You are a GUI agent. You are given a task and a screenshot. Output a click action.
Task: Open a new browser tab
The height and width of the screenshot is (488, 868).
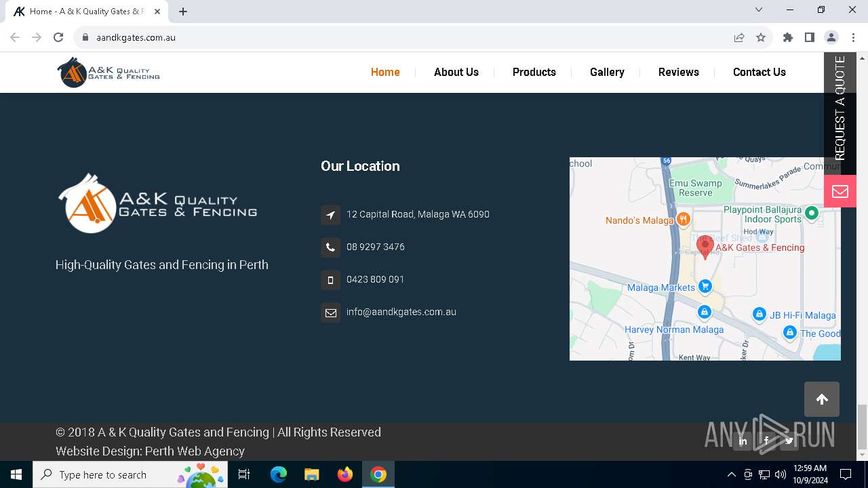point(183,12)
